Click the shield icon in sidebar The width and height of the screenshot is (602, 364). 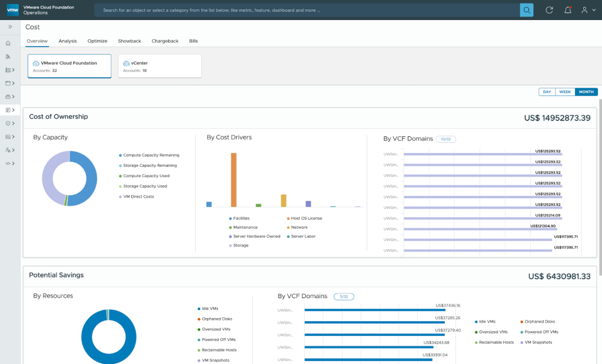click(x=8, y=123)
